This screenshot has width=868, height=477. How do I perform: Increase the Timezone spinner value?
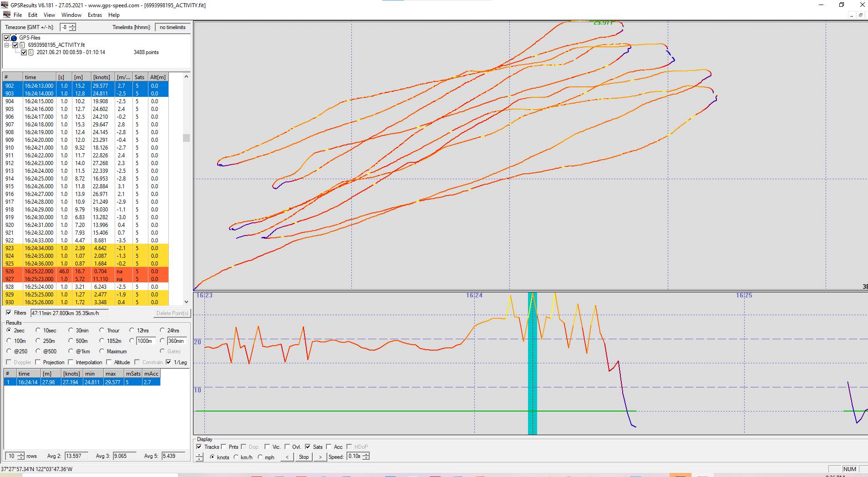(x=73, y=25)
